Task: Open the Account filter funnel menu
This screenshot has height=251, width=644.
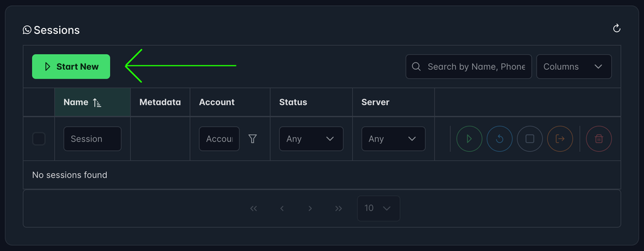Action: pyautogui.click(x=253, y=139)
